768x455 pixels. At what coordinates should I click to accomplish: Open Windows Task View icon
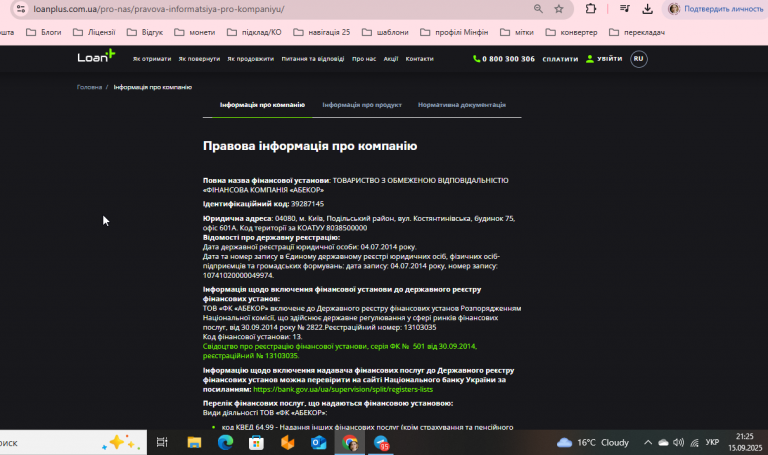tap(162, 443)
